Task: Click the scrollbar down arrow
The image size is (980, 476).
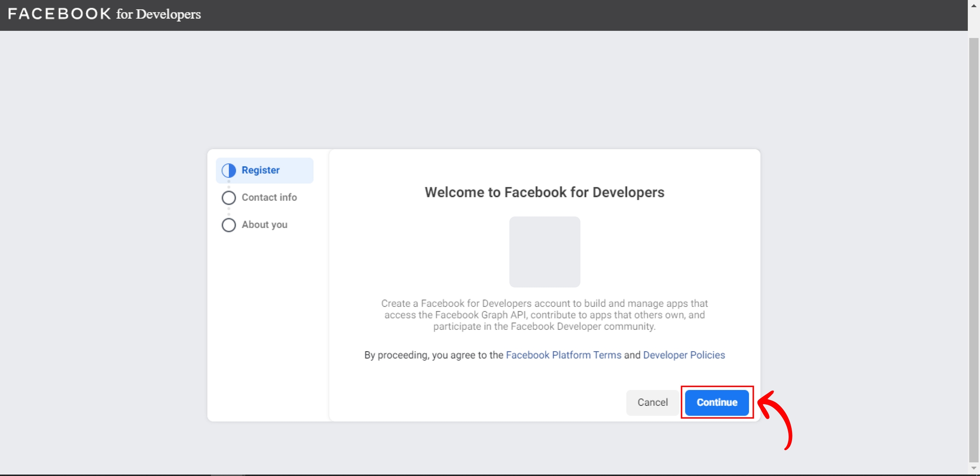Action: click(x=974, y=468)
